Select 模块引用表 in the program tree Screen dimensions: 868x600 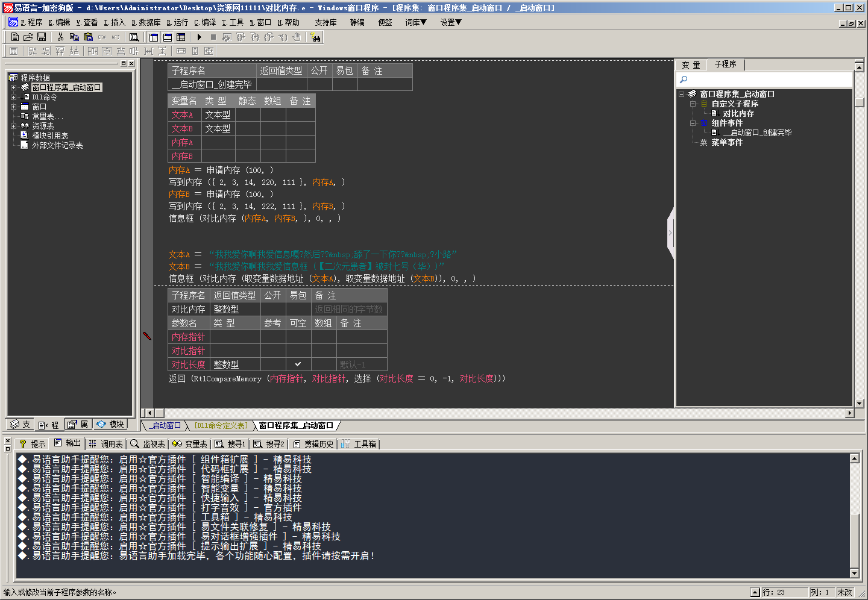pyautogui.click(x=50, y=136)
